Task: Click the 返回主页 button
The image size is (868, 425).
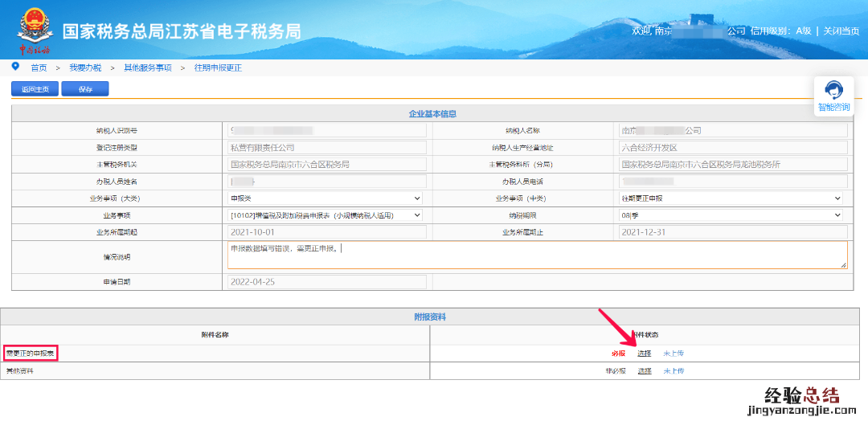Action: point(35,89)
